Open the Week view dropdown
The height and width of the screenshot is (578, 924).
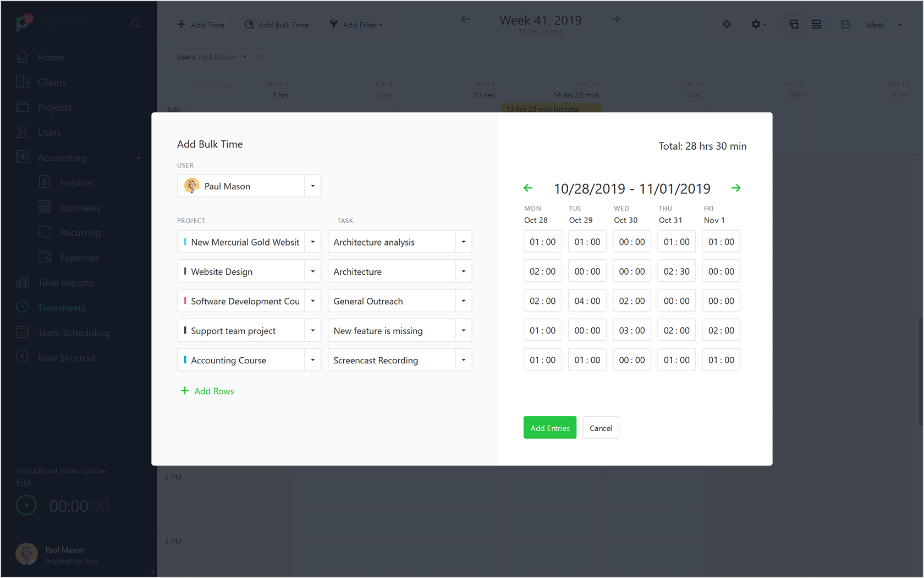pyautogui.click(x=884, y=24)
